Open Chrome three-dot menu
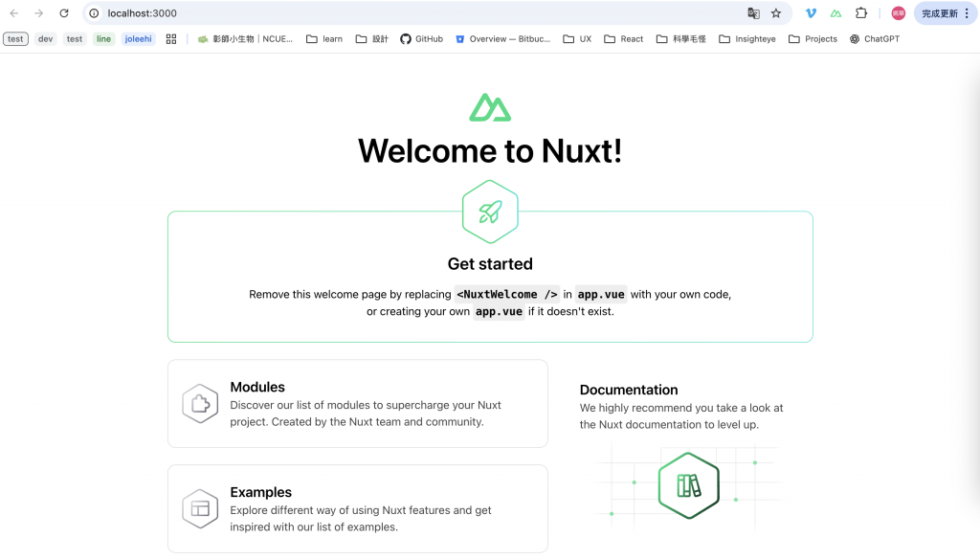This screenshot has width=980, height=560. [967, 13]
